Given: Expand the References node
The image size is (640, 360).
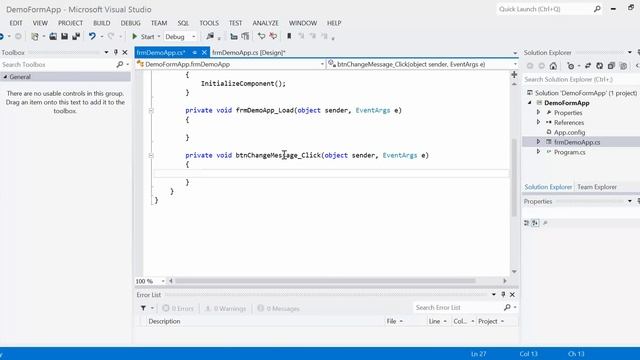Looking at the screenshot, I should 538,122.
